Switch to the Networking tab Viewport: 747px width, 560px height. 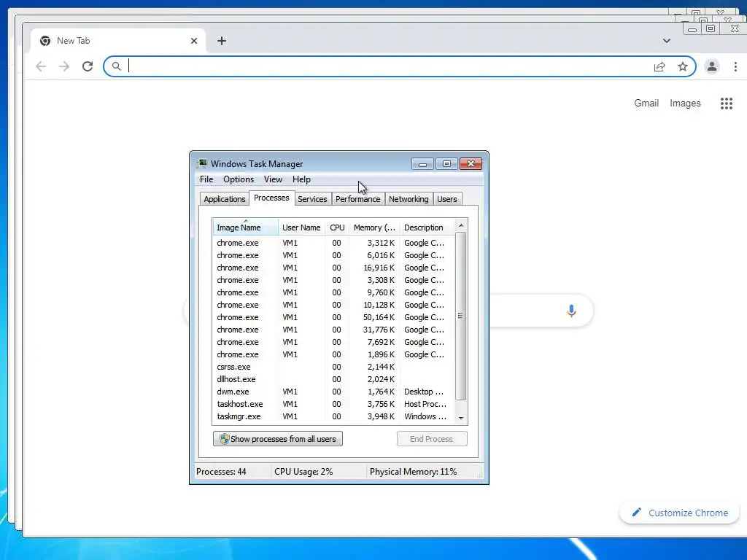tap(409, 199)
